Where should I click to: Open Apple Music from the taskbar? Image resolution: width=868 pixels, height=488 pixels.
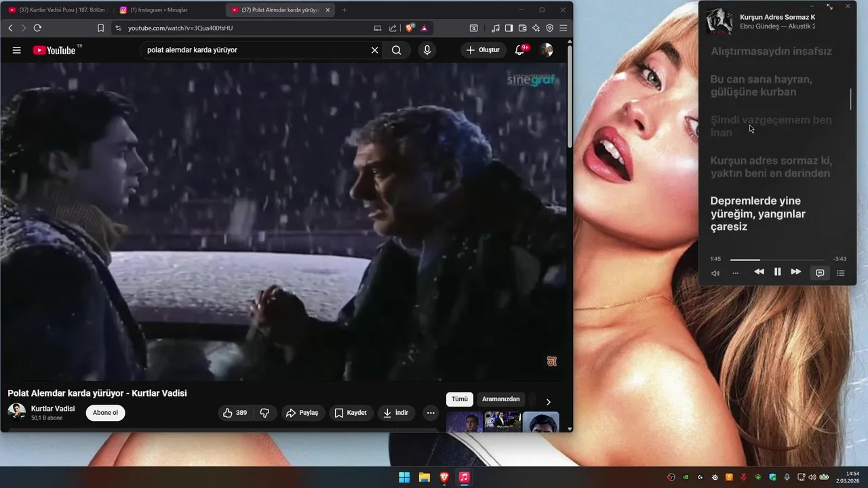point(464,477)
